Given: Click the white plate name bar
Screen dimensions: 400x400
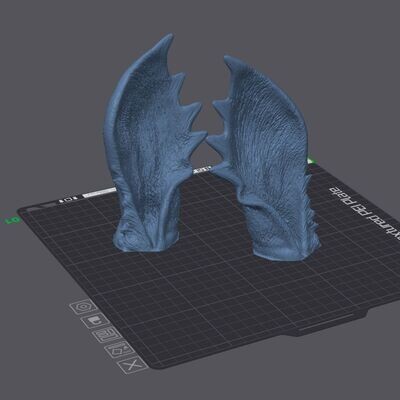Looking at the screenshot, I should tap(99, 193).
